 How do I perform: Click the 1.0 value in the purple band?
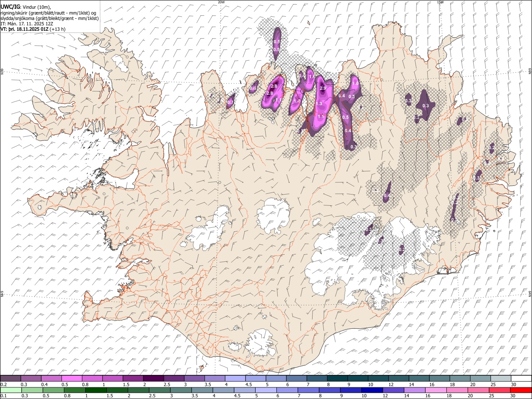tap(355, 83)
